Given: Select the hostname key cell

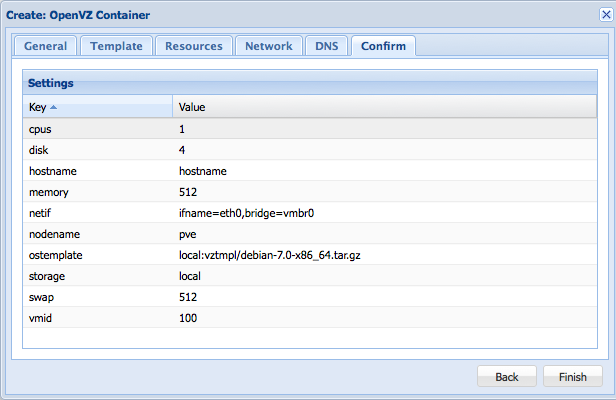Looking at the screenshot, I should click(98, 171).
